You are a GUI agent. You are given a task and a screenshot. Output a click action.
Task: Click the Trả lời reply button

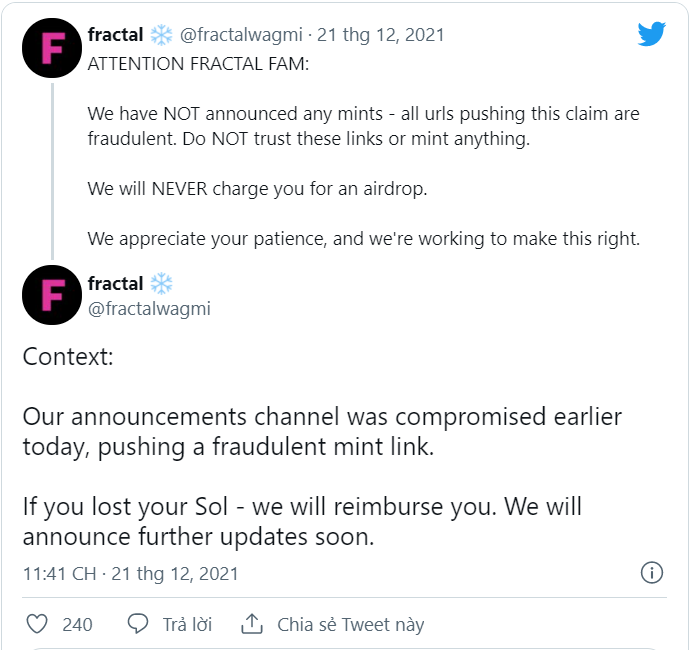(x=187, y=625)
